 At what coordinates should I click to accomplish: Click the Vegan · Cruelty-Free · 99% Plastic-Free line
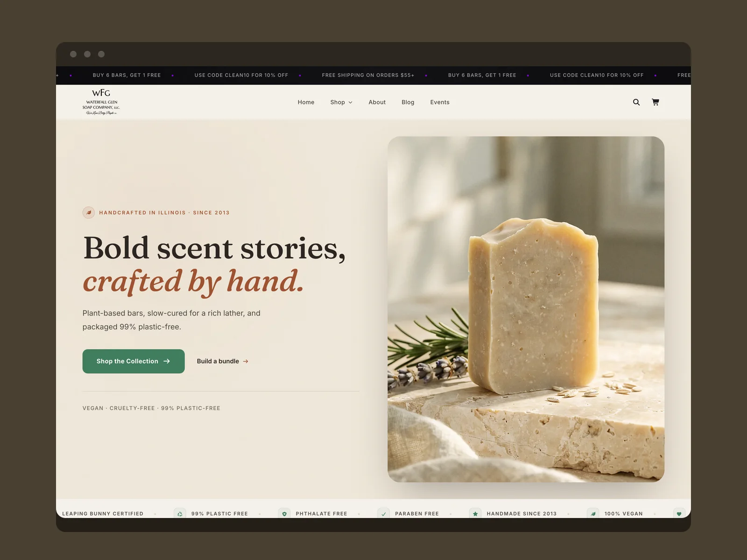point(151,408)
